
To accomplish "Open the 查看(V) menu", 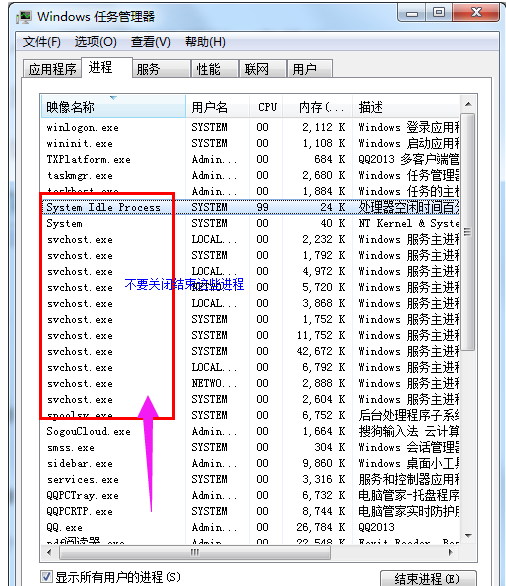I will tap(151, 41).
